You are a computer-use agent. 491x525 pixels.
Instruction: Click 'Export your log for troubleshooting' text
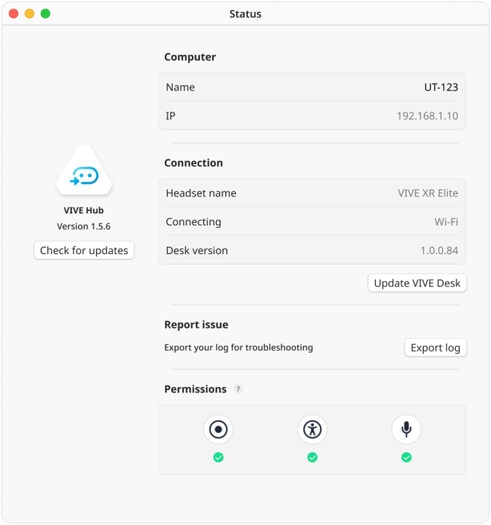pos(238,348)
